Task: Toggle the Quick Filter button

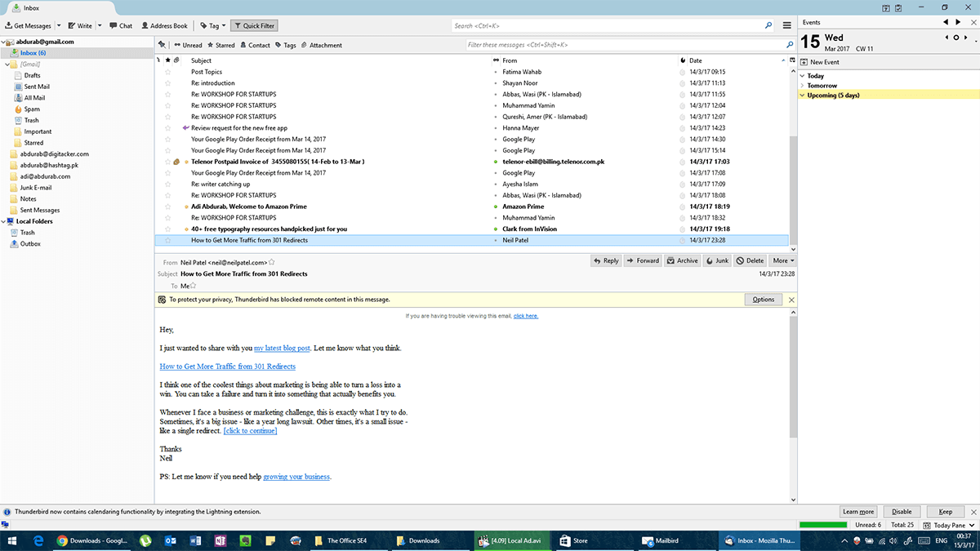Action: (254, 25)
